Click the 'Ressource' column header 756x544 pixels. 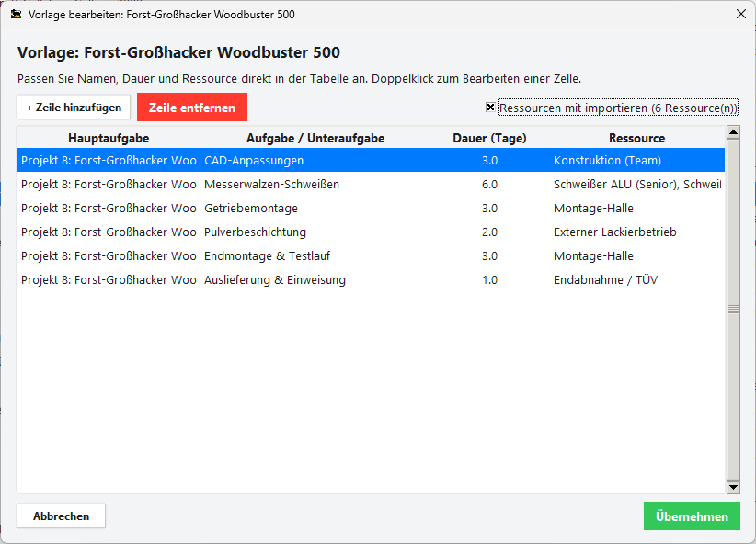click(x=637, y=138)
